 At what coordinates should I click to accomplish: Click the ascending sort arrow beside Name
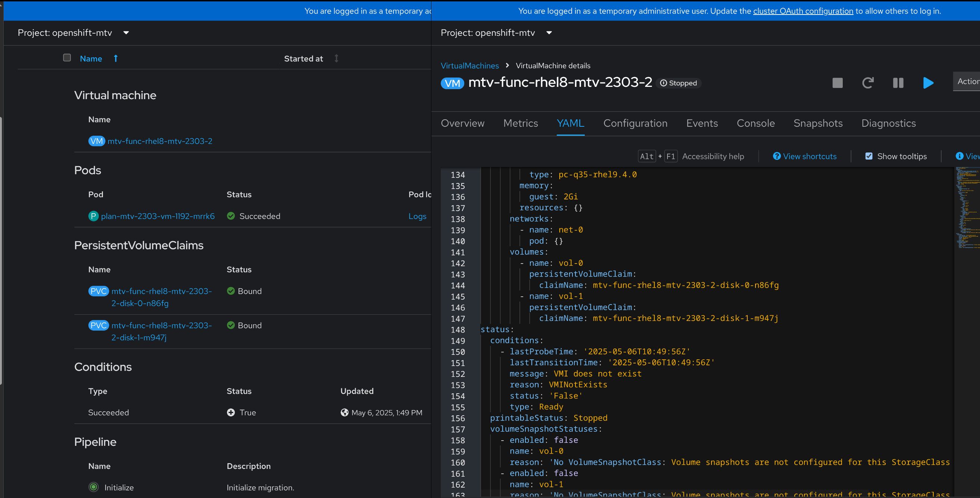click(x=116, y=59)
